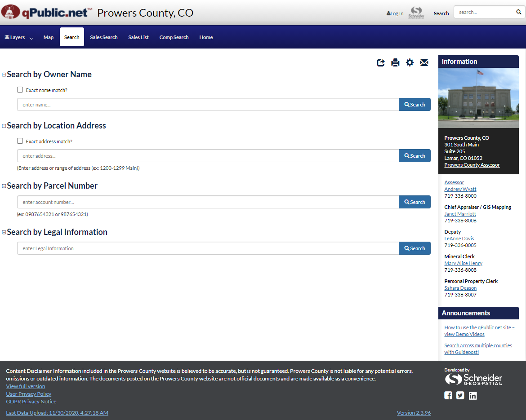Click the 719-336-8000 phone number

(x=460, y=196)
